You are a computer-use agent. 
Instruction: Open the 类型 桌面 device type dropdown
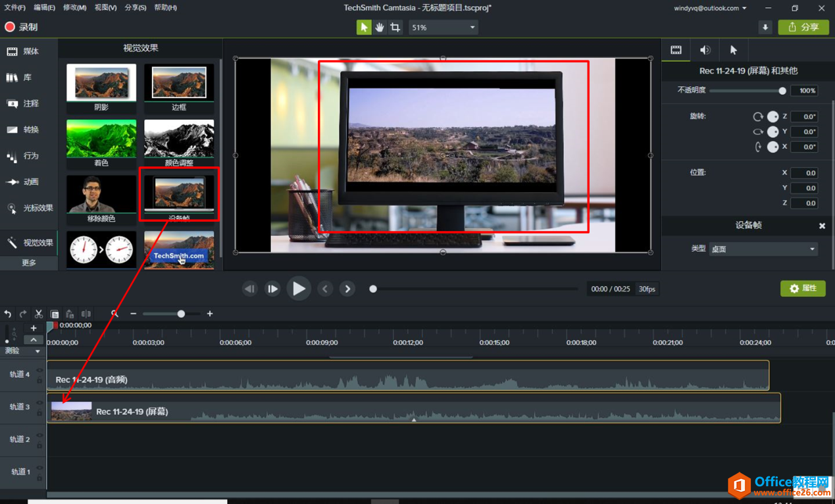tap(763, 249)
